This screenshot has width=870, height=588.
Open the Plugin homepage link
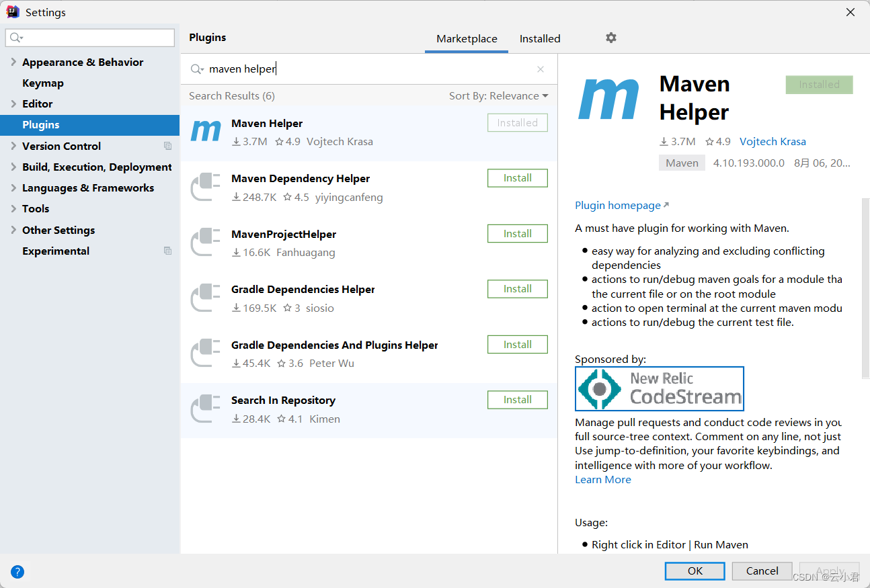(x=622, y=205)
